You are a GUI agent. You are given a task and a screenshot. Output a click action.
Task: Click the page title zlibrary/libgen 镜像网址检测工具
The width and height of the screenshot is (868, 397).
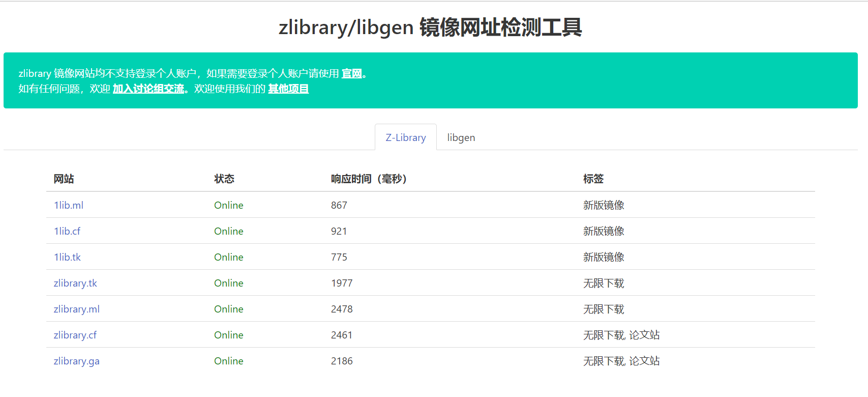coord(430,27)
